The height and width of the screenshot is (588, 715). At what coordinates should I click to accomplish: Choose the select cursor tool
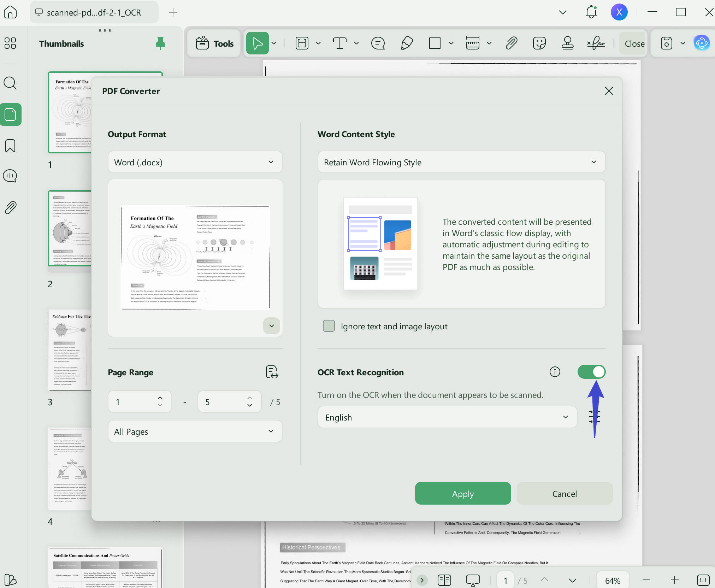(x=257, y=43)
